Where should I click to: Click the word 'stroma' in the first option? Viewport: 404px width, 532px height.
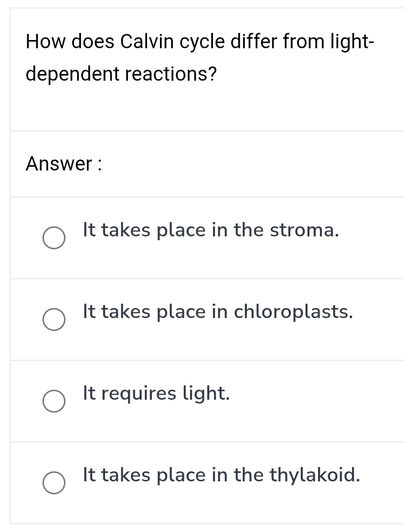click(x=304, y=230)
